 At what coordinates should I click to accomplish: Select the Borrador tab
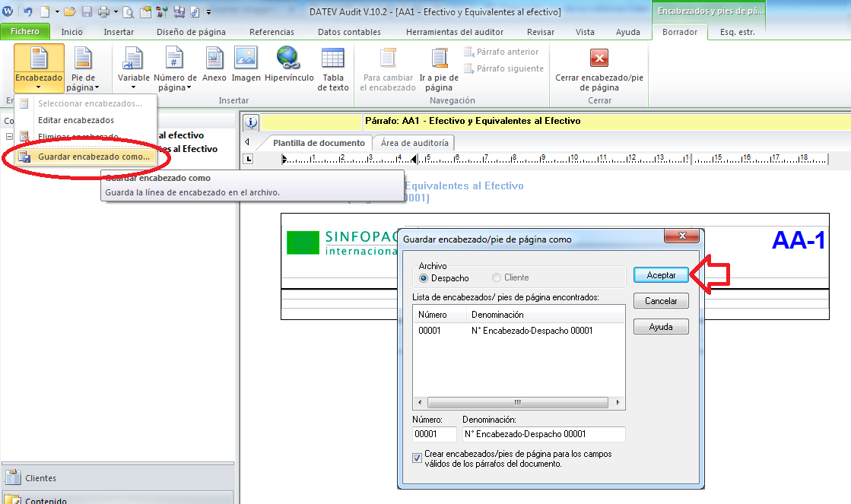click(x=679, y=32)
